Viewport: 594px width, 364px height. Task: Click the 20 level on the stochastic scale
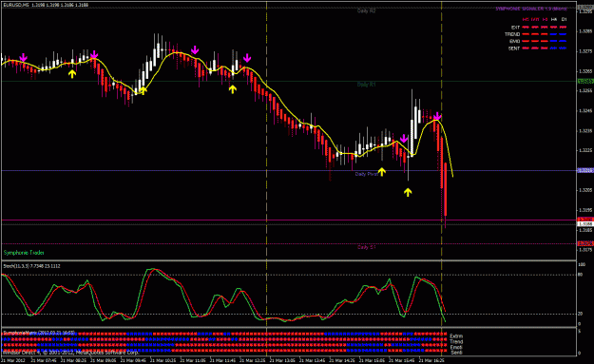[x=580, y=314]
